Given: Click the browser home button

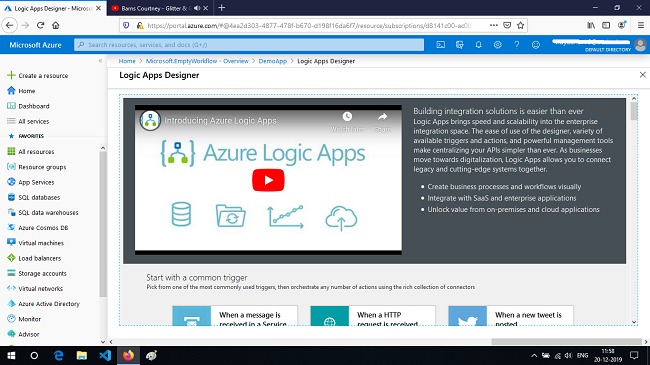Looking at the screenshot, I should pyautogui.click(x=56, y=25).
